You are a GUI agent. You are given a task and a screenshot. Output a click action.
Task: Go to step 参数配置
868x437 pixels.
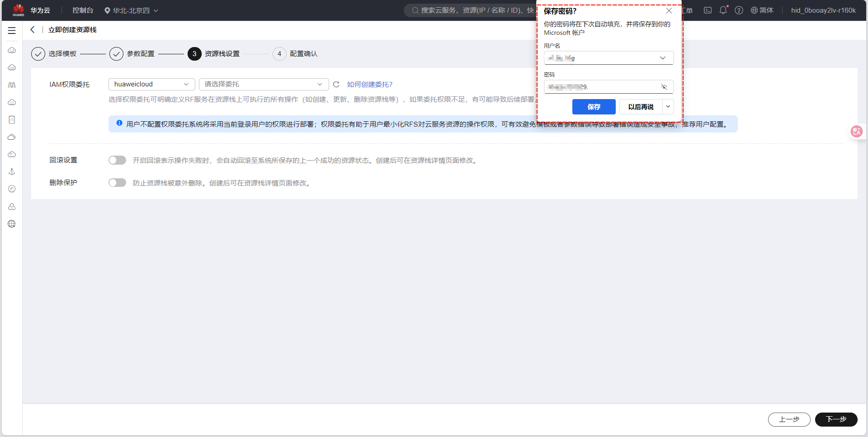click(132, 53)
